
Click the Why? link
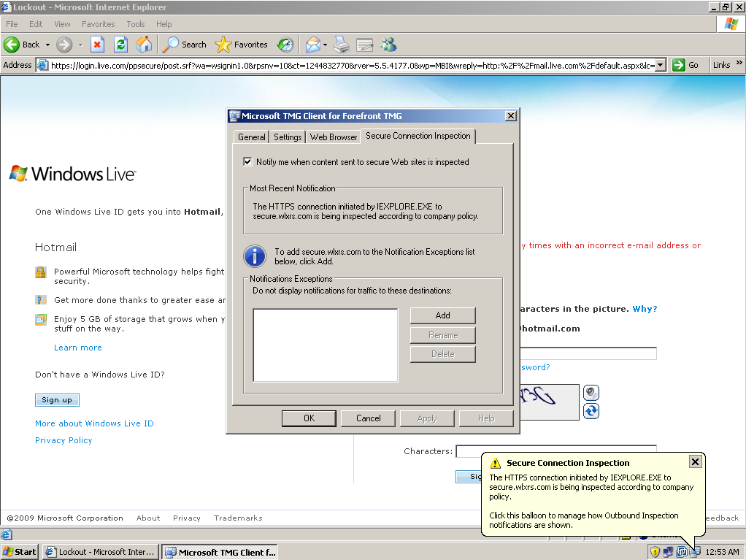coord(645,309)
